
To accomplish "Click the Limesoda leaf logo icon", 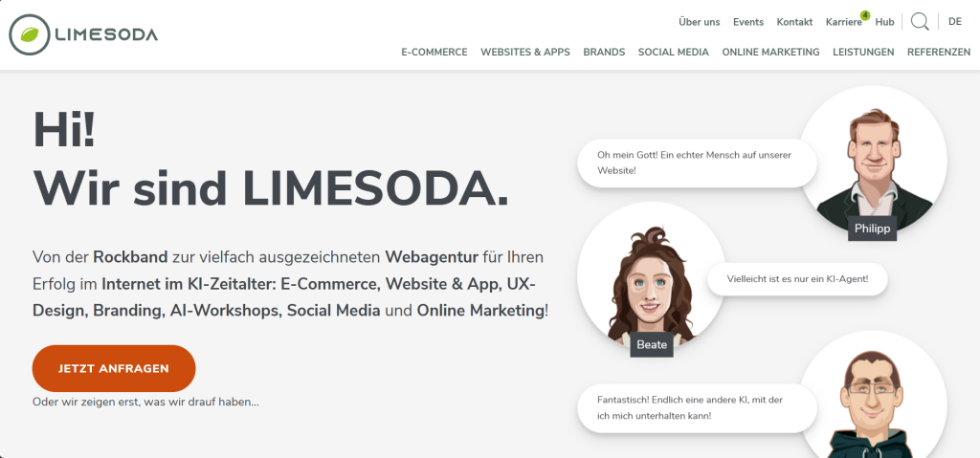I will pyautogui.click(x=30, y=34).
